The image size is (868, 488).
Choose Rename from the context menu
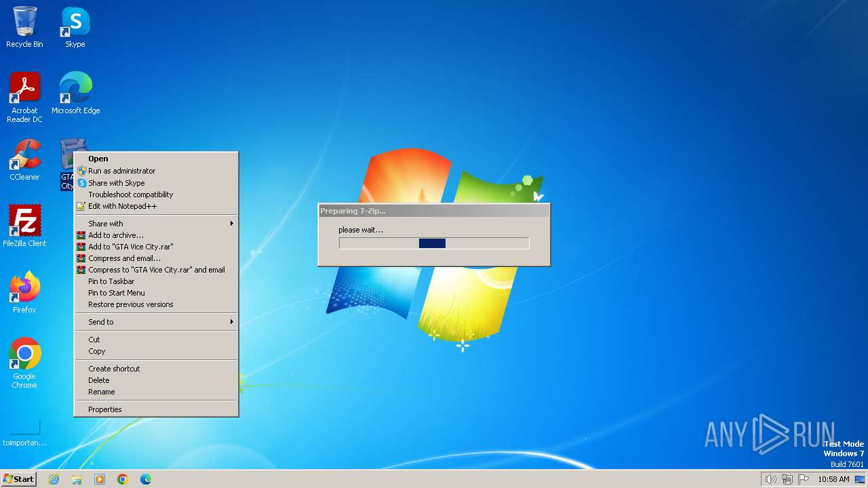pos(156,392)
